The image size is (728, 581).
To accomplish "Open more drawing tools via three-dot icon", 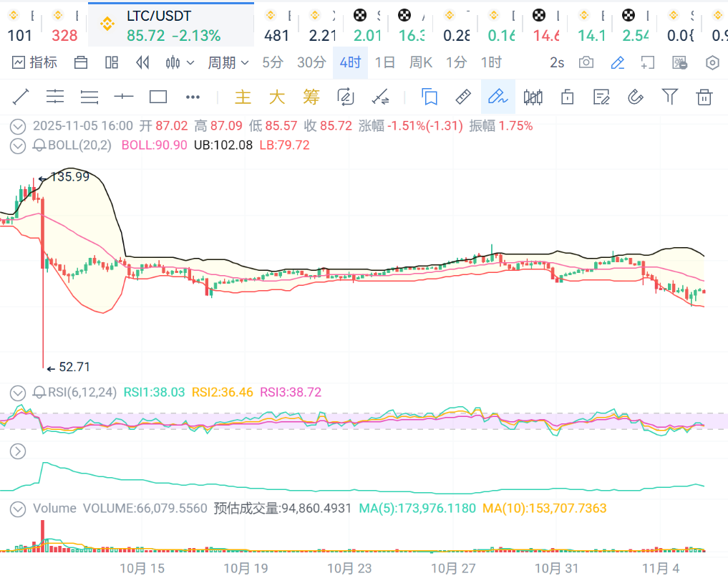I will click(193, 97).
